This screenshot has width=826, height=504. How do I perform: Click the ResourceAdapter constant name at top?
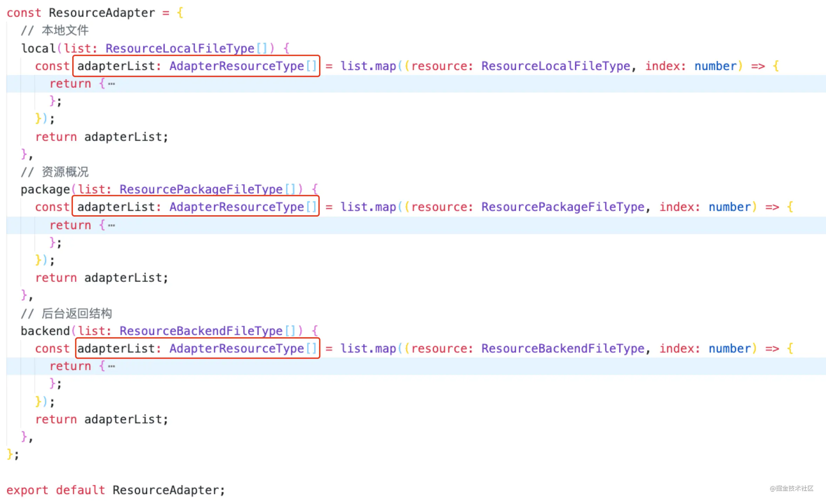click(102, 13)
